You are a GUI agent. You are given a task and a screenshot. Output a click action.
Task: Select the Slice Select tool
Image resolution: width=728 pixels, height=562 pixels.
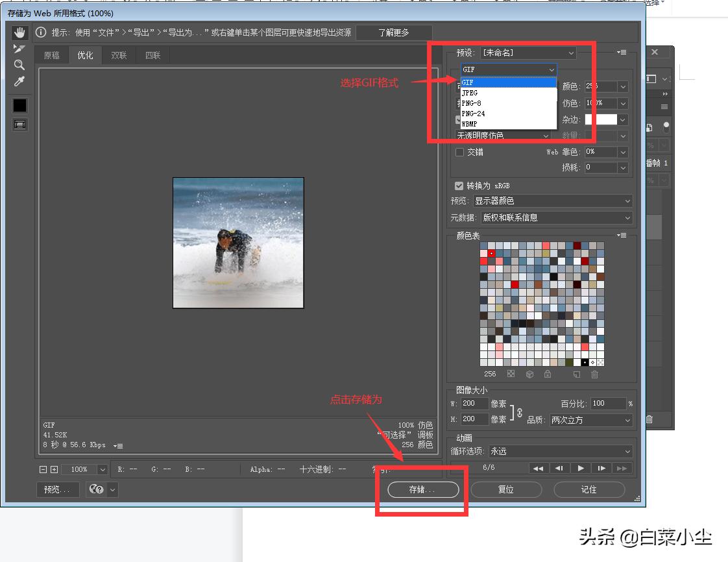pyautogui.click(x=20, y=49)
